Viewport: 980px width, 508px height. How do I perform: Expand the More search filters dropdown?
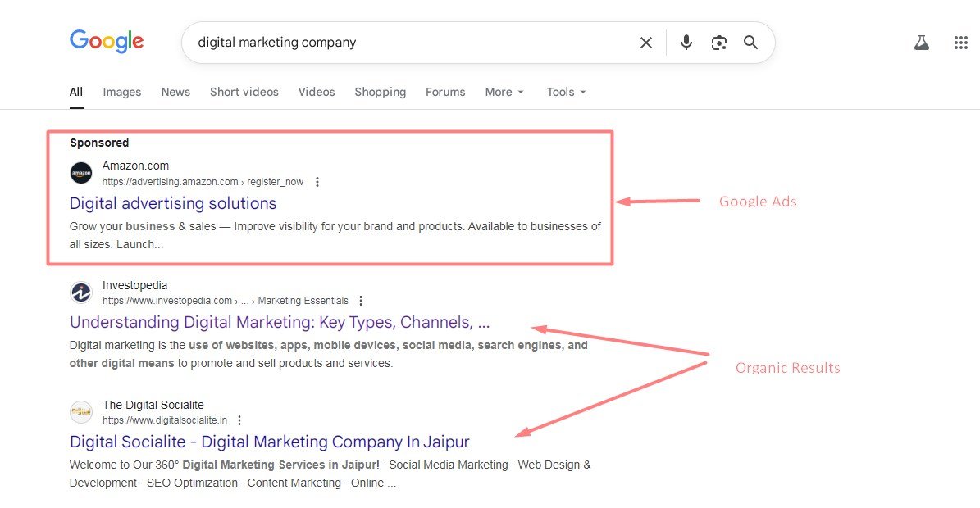pos(504,92)
